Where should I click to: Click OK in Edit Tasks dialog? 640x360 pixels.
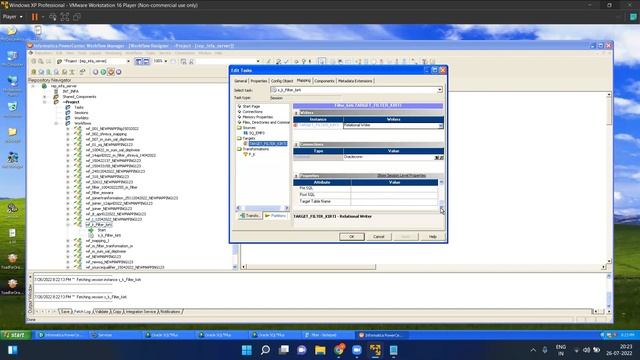pyautogui.click(x=351, y=237)
